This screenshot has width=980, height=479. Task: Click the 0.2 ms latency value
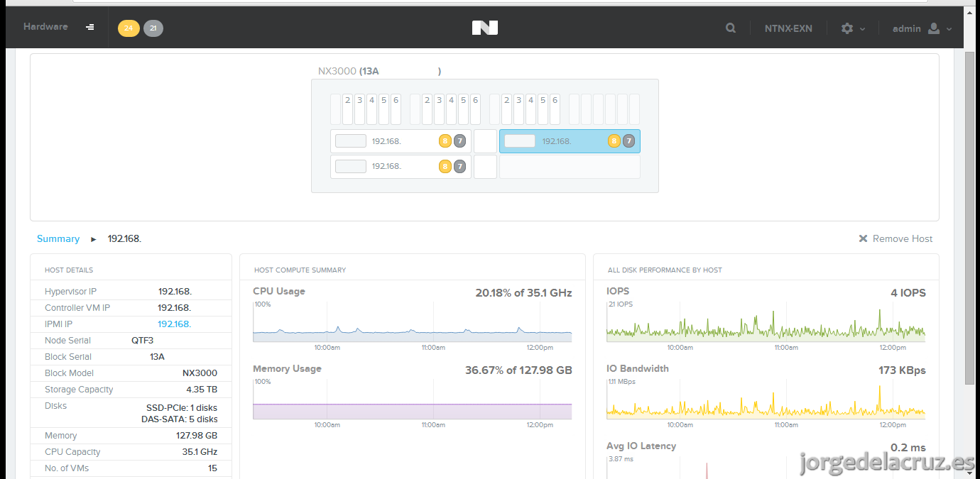[908, 447]
